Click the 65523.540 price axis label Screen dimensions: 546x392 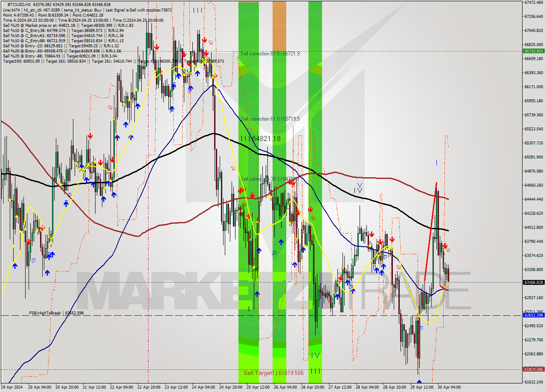(534, 129)
